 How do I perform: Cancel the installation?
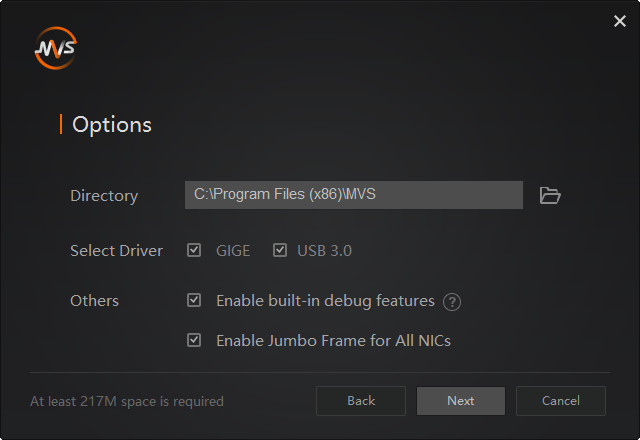point(560,401)
